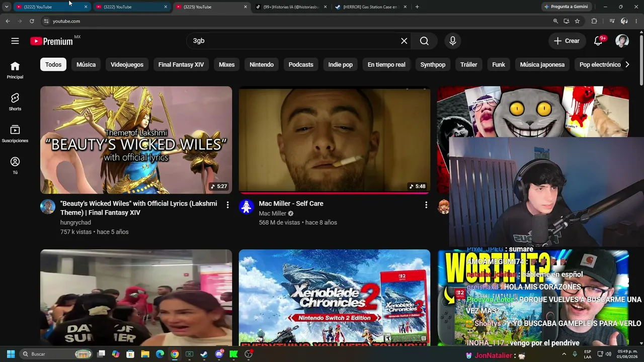This screenshot has width=644, height=362.
Task: Open the Windows Start menu
Action: [x=11, y=354]
